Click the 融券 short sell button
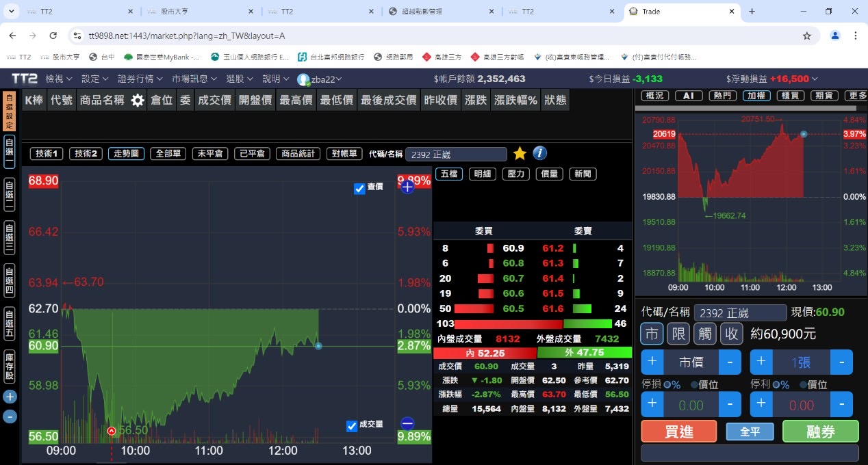Image resolution: width=868 pixels, height=465 pixels. [x=820, y=431]
